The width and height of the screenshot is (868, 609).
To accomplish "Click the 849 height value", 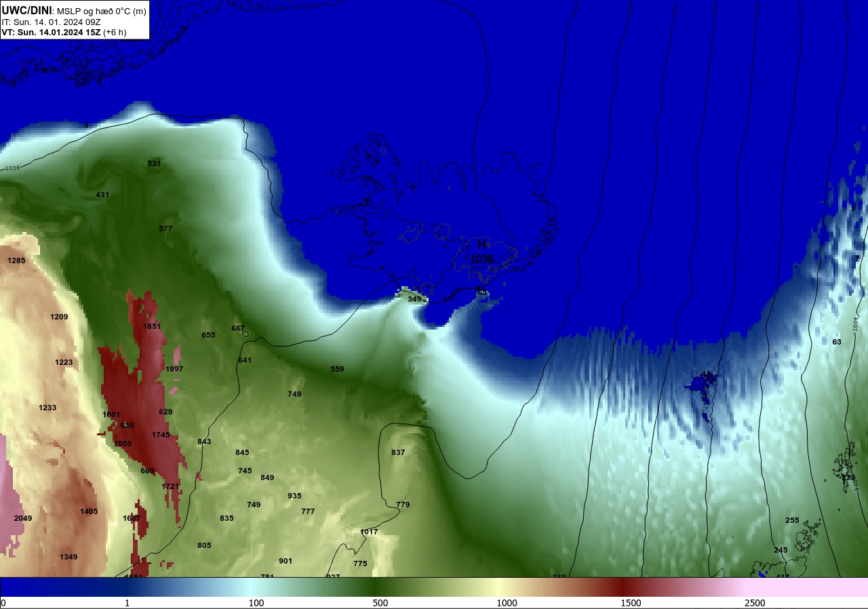I will (x=267, y=477).
